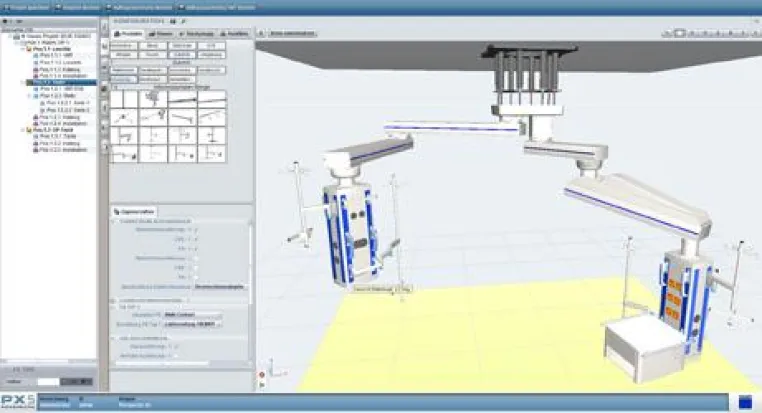
Task: Collapse the Pos 1.2.2 Säule sub-node
Action: (x=30, y=96)
